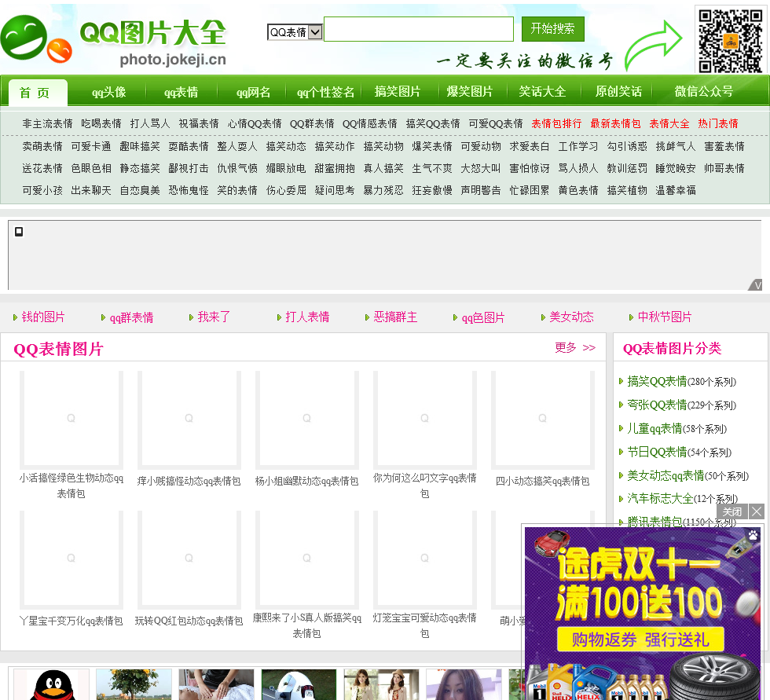Image resolution: width=770 pixels, height=700 pixels.
Task: Open the 中秋节图片 hot link
Action: tap(665, 317)
